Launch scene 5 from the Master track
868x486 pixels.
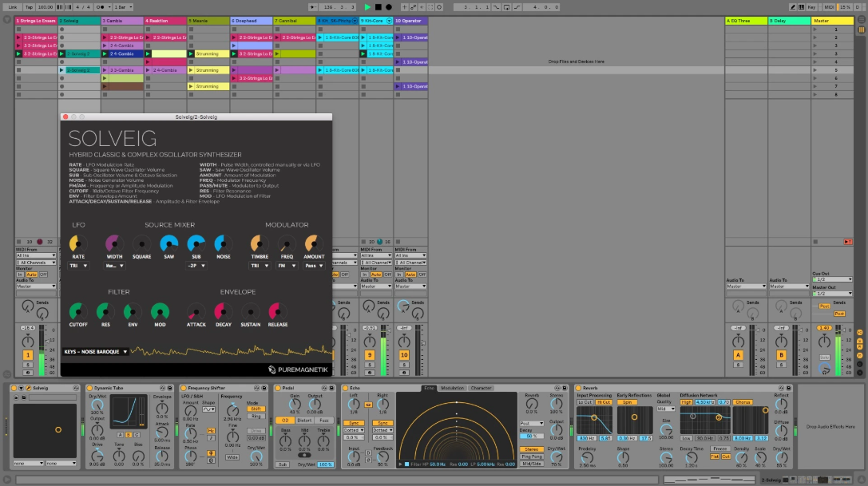point(814,70)
